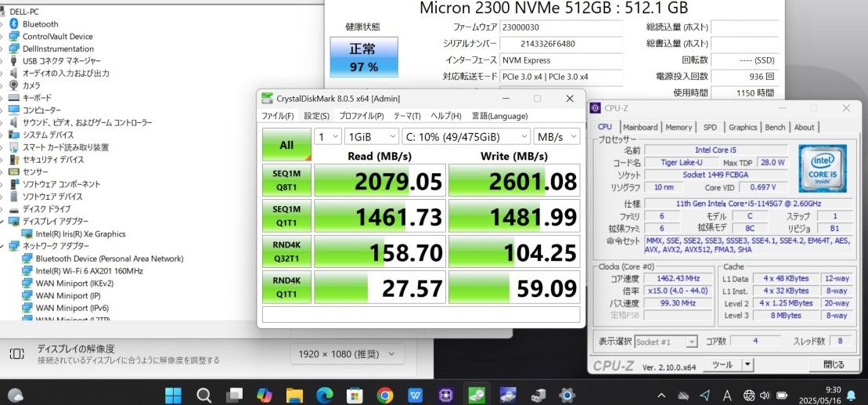Click the ControlVault Device icon

click(x=14, y=36)
